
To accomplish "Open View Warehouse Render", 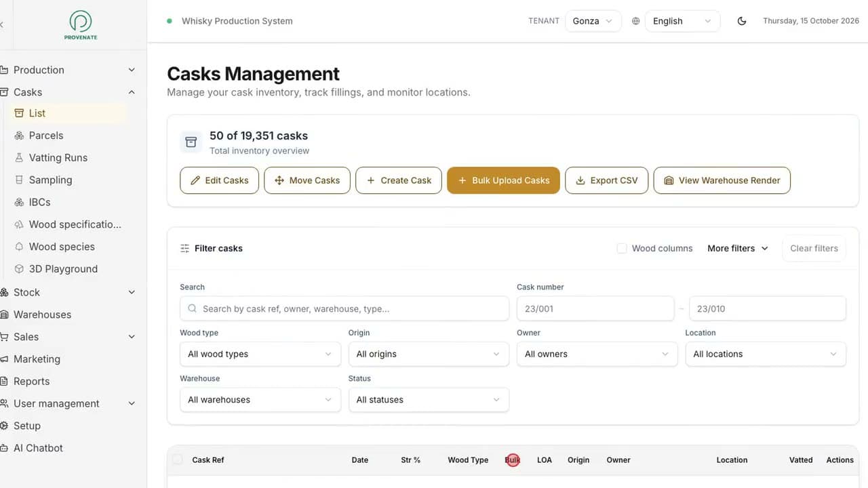I will coord(722,180).
